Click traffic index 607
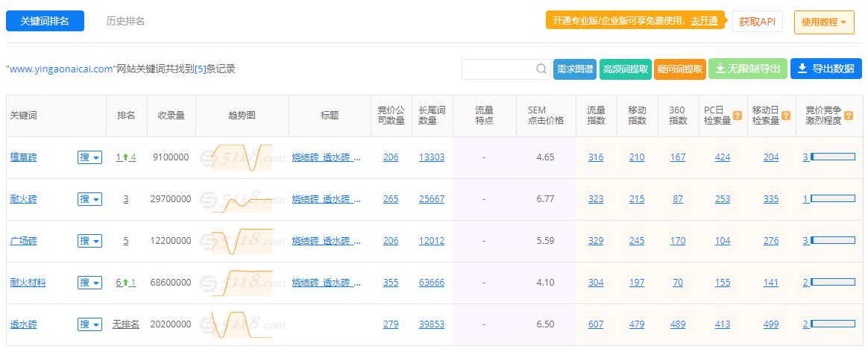 pyautogui.click(x=597, y=324)
